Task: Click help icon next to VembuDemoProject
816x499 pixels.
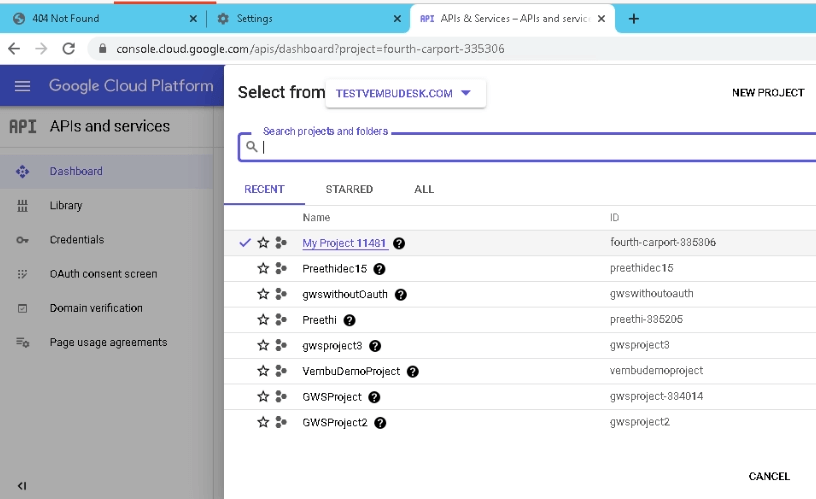Action: click(x=413, y=372)
